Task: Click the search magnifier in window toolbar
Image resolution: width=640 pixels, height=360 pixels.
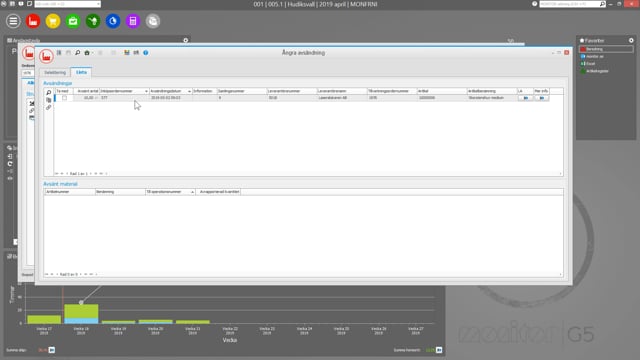Action: [78, 53]
